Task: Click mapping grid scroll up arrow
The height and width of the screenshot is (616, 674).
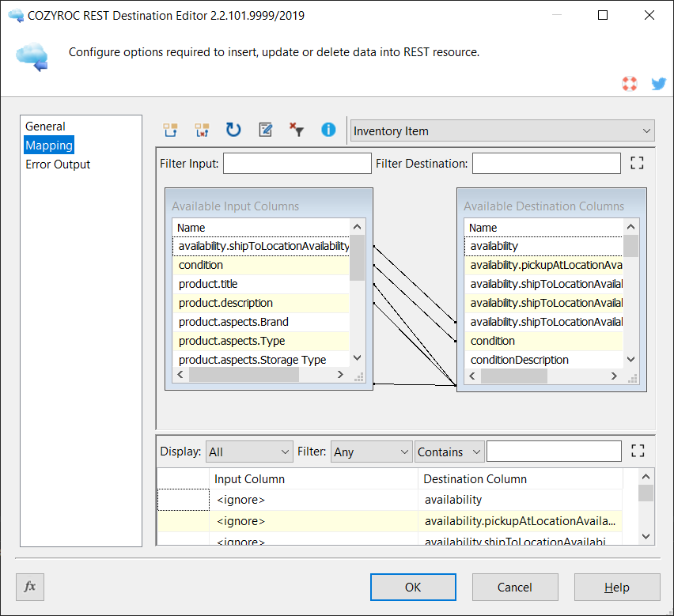Action: click(646, 477)
